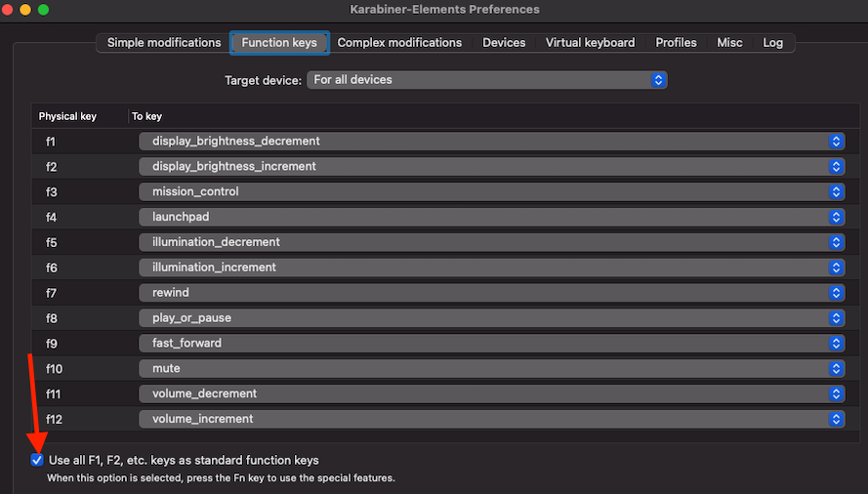Minimize the Preferences window with yellow button
The height and width of the screenshot is (494, 868).
[25, 10]
